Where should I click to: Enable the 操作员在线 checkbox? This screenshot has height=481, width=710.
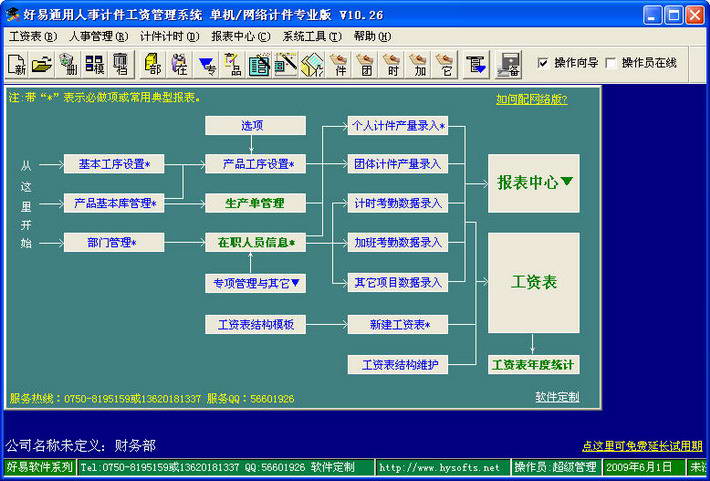(610, 63)
